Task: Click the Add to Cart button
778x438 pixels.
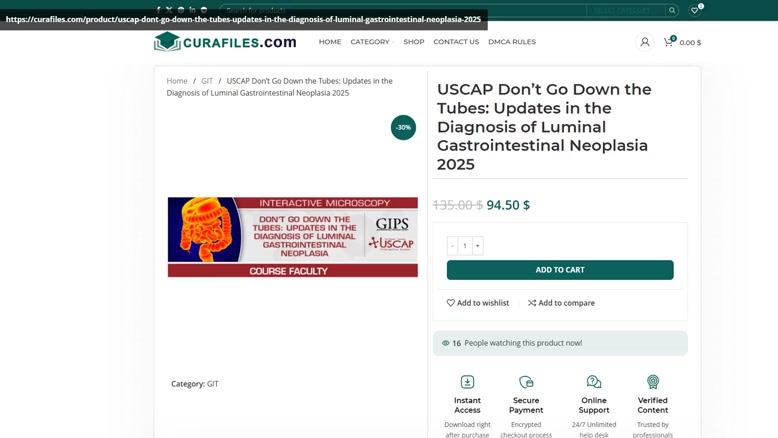Action: 560,270
